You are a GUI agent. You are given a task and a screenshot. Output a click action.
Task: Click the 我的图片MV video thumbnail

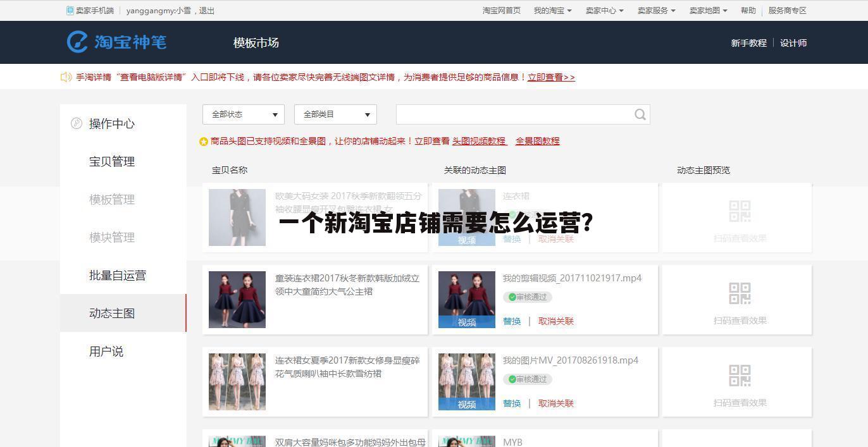tap(467, 382)
